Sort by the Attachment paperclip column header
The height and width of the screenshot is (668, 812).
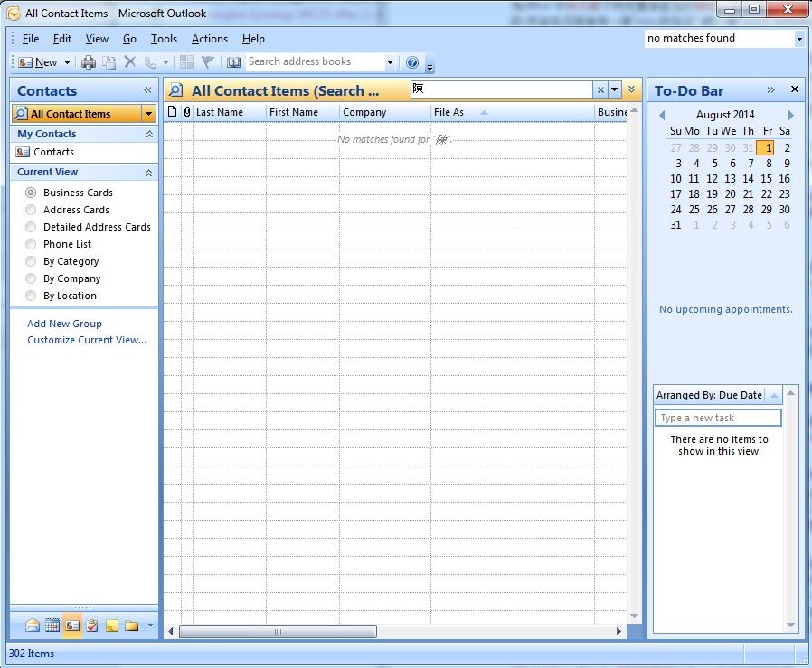[187, 112]
